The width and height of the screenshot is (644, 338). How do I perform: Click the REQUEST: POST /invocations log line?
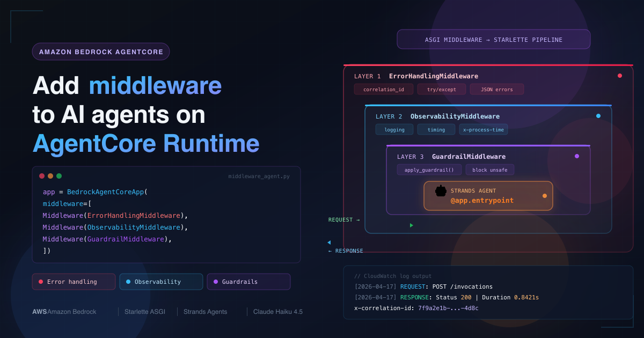(x=423, y=287)
